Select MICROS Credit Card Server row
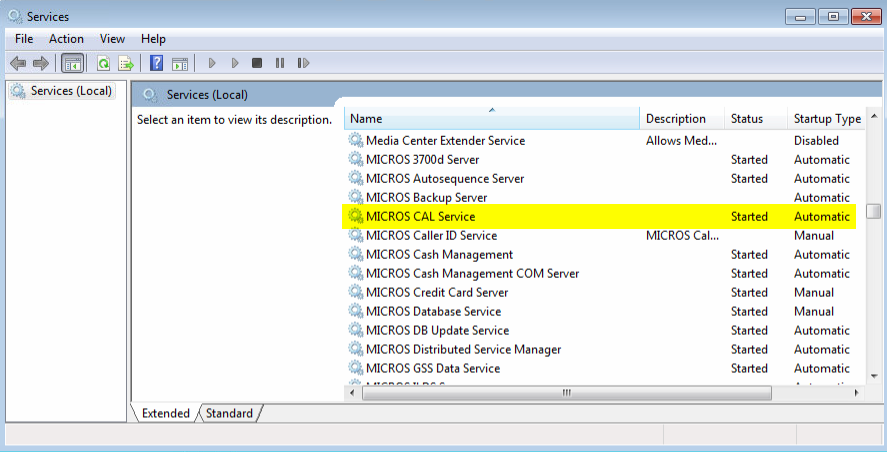 (604, 292)
